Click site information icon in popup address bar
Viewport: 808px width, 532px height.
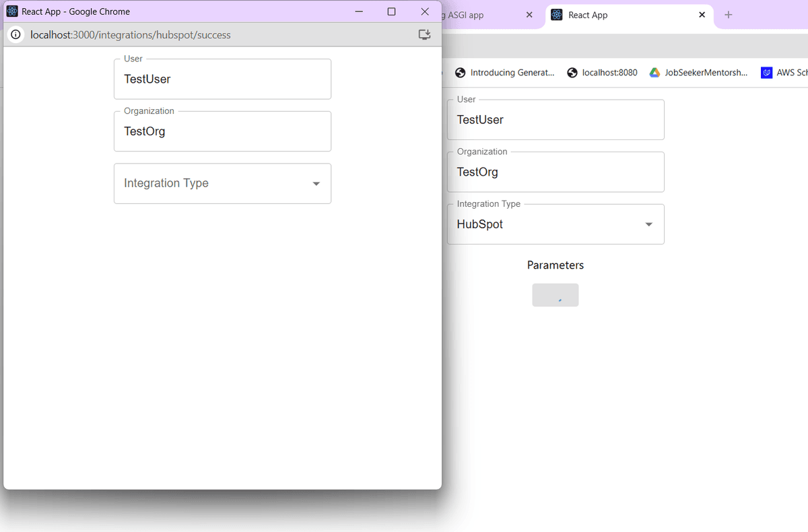click(16, 35)
